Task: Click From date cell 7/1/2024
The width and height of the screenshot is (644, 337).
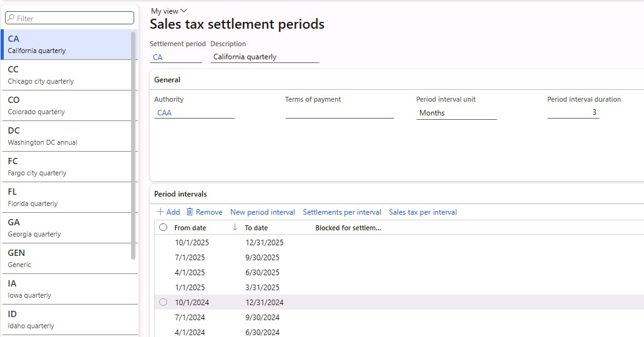Action: (190, 317)
